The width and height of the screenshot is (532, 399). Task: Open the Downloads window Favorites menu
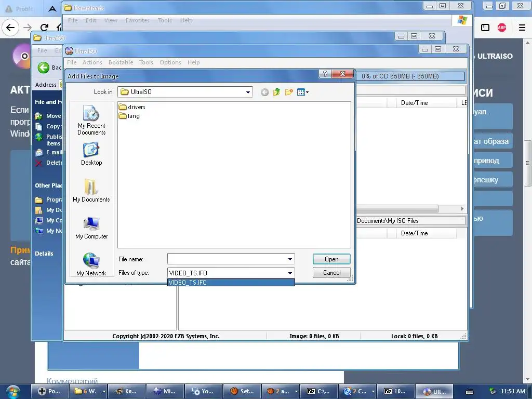137,20
